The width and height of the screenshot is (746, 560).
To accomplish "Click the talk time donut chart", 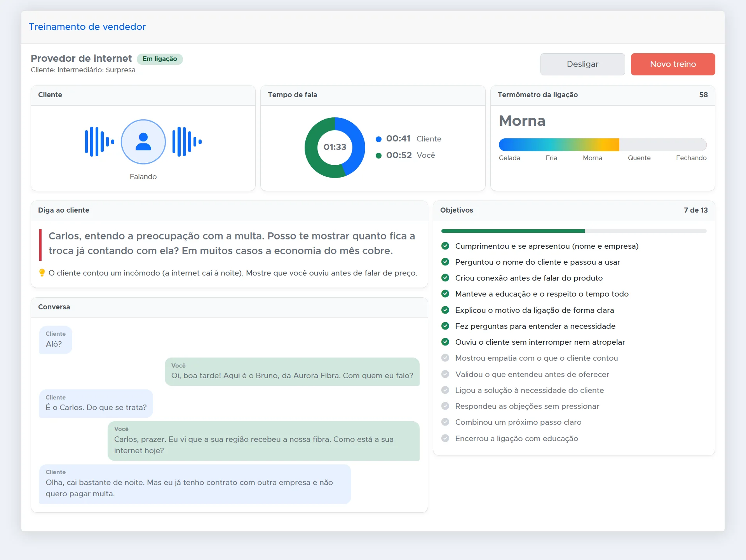I will coord(335,148).
